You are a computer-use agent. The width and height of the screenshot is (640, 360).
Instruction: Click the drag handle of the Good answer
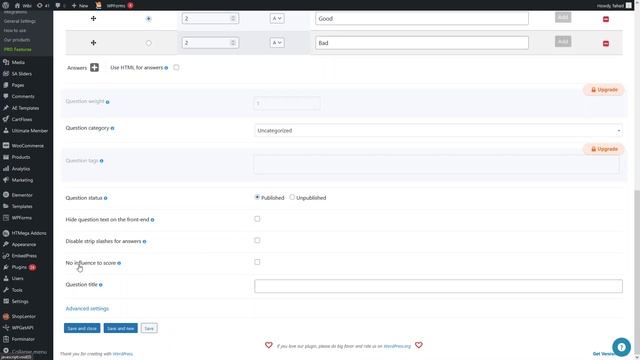click(x=93, y=18)
